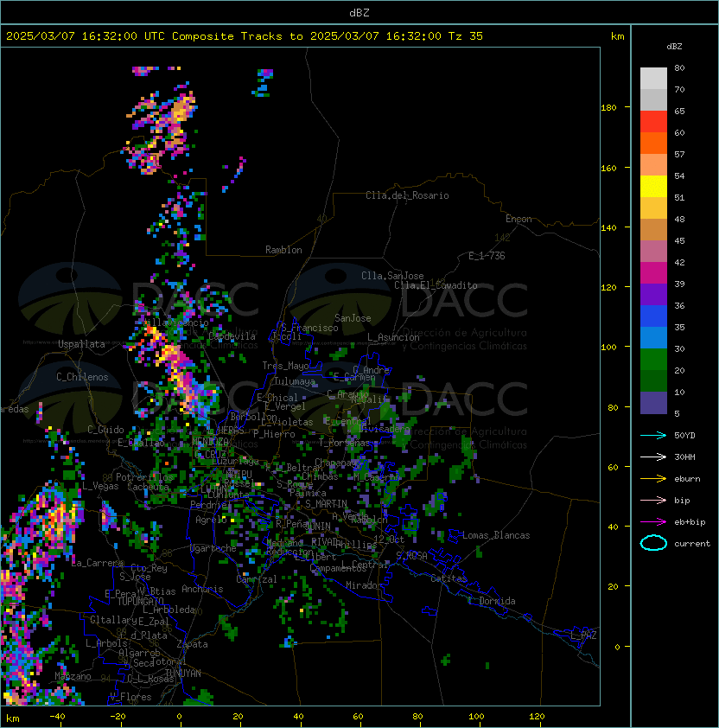The width and height of the screenshot is (719, 728).
Task: Click the 'La_Carrera' map label
Action: (98, 563)
